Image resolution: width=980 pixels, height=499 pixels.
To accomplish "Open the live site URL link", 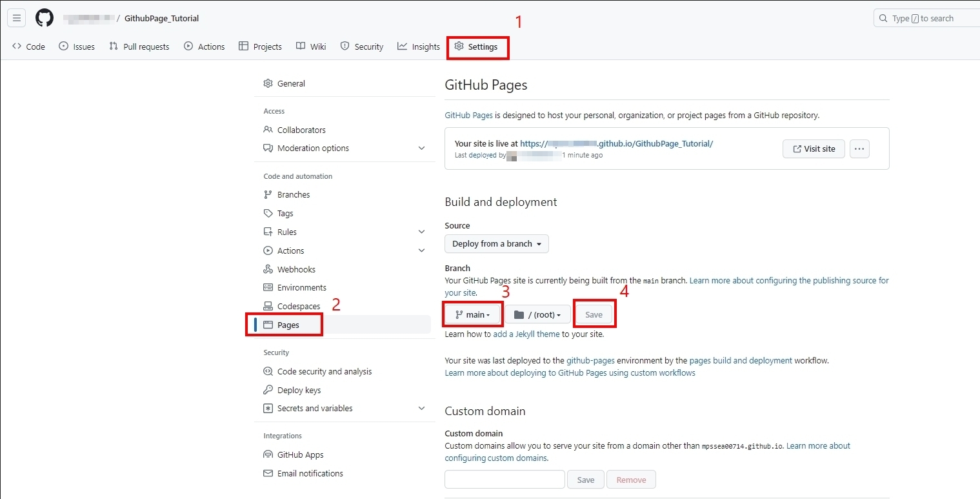I will [616, 144].
